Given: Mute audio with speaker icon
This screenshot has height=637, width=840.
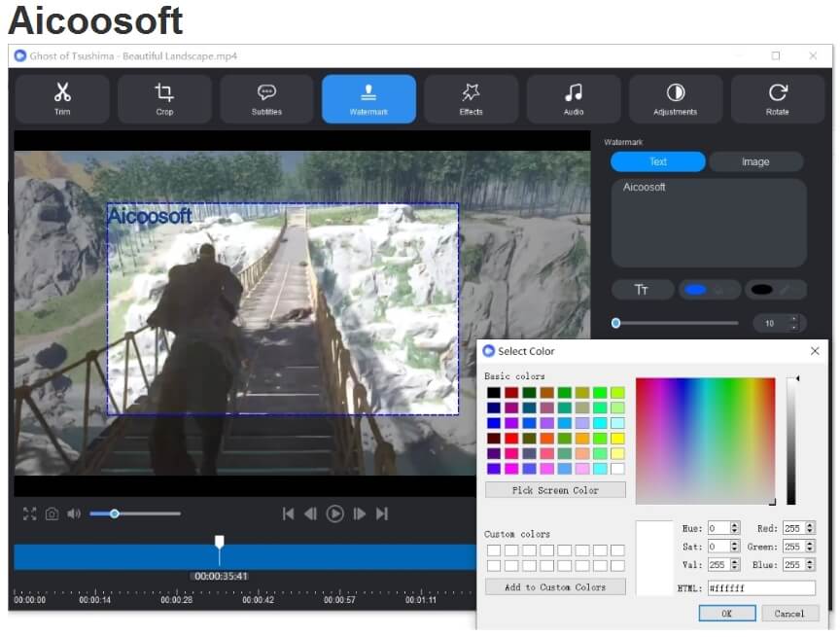Looking at the screenshot, I should [74, 513].
